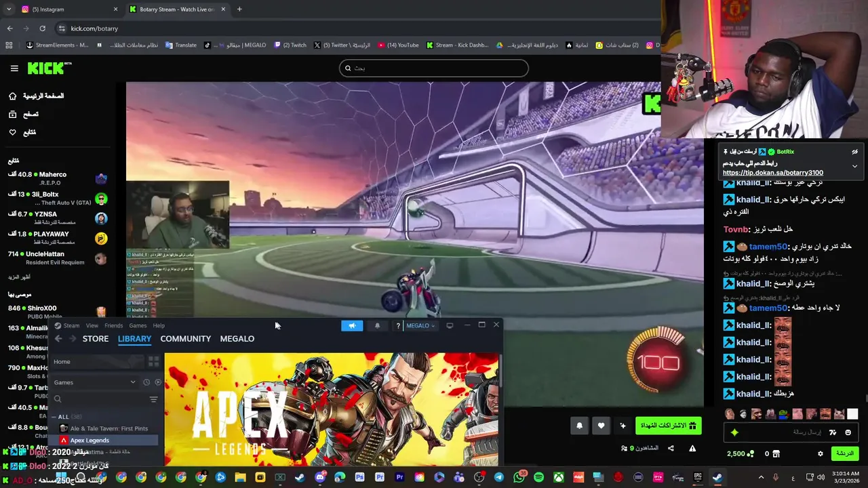The image size is (868, 488).
Task: Open chat settings gear
Action: (820, 453)
